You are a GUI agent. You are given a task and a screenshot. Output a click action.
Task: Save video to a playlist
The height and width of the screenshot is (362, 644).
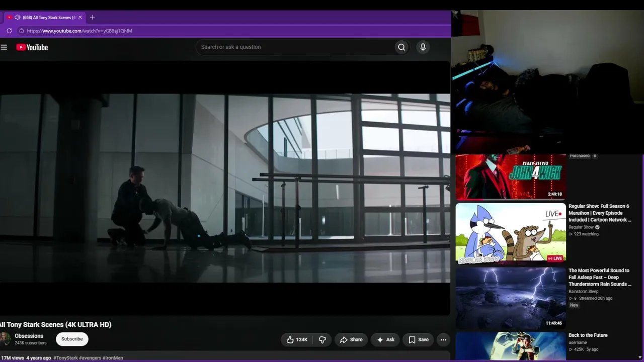pos(419,340)
